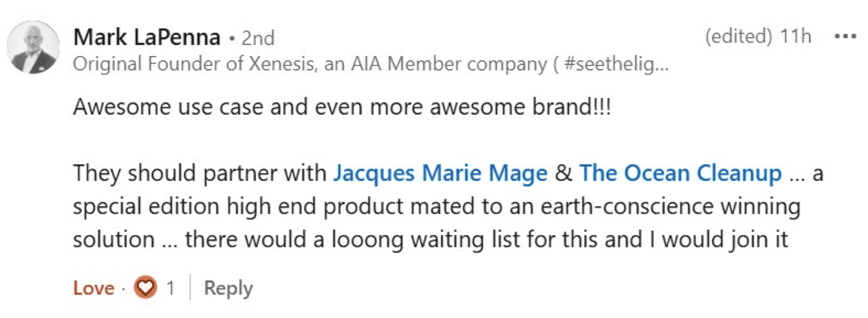Expand the truncated headline ellipsis

coord(662,64)
